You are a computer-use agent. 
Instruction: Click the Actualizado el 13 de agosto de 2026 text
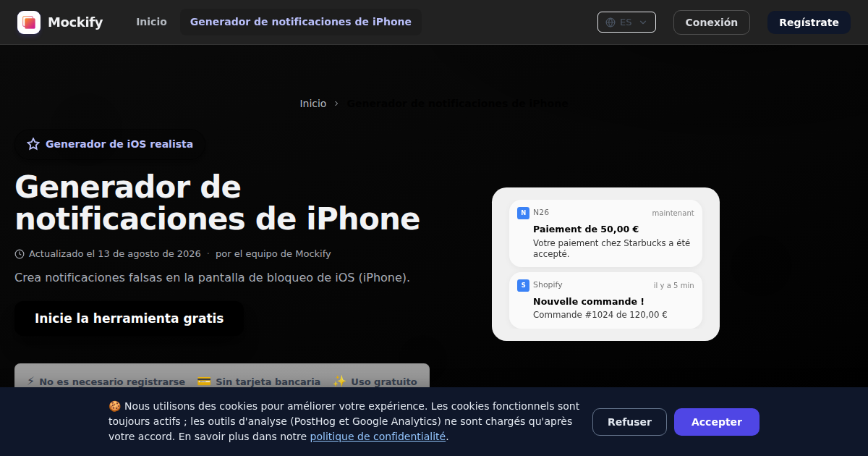114,254
